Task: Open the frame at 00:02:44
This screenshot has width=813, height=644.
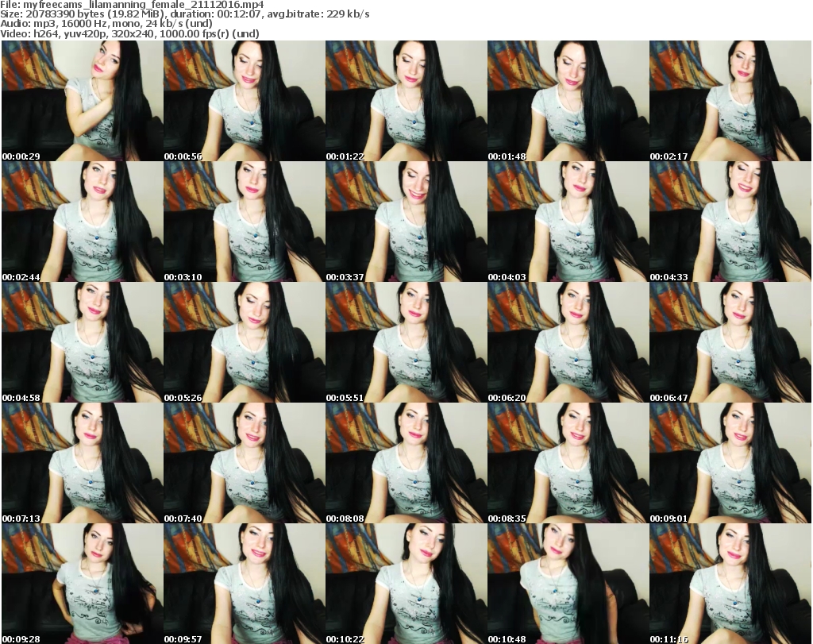Action: click(x=83, y=222)
